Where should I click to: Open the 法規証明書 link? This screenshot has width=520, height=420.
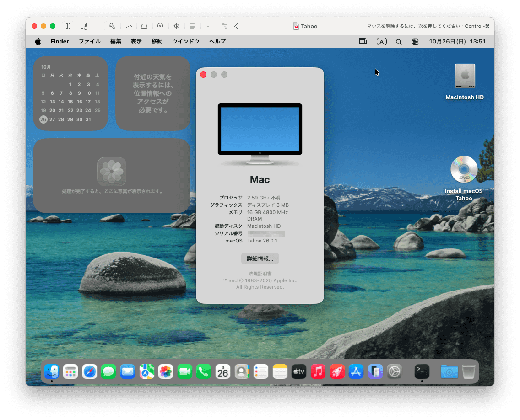pyautogui.click(x=260, y=273)
